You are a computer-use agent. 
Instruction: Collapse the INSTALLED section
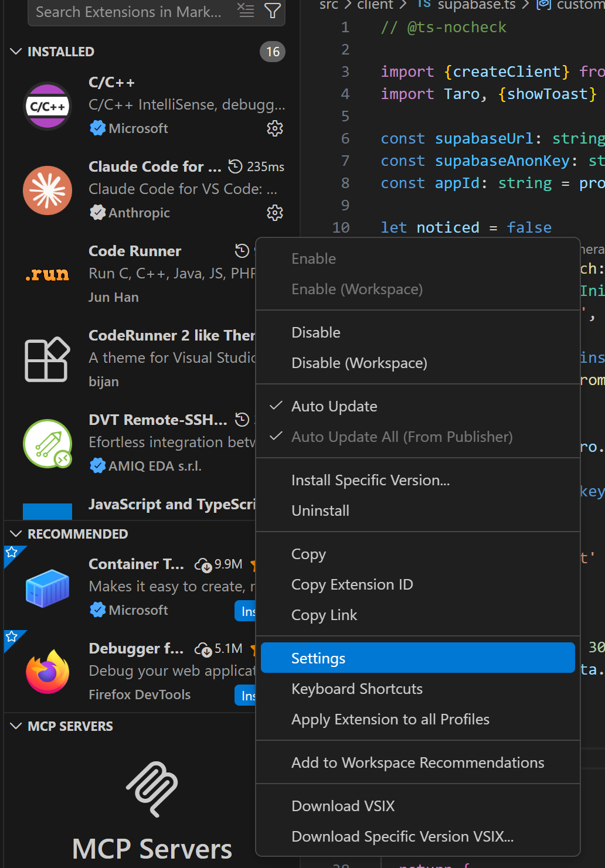click(x=16, y=52)
